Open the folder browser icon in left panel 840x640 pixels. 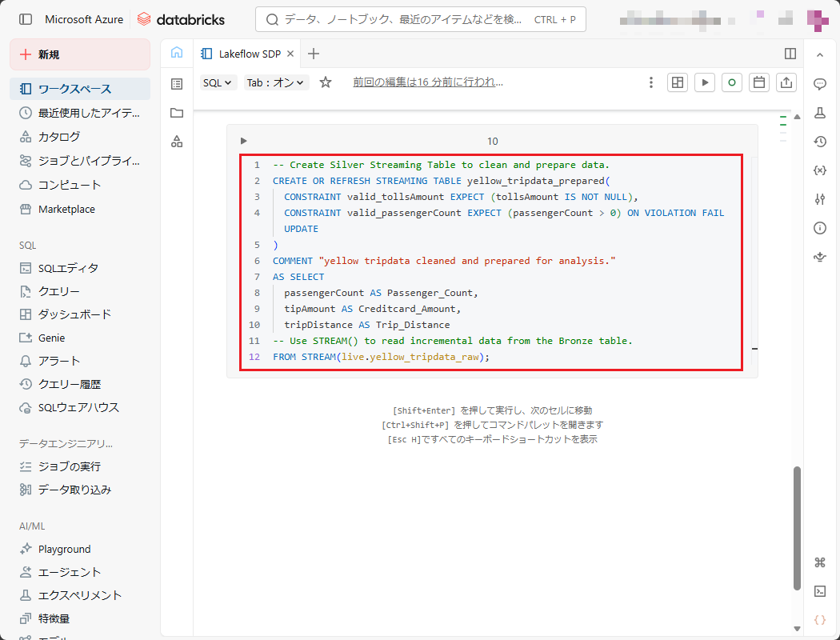pyautogui.click(x=177, y=113)
